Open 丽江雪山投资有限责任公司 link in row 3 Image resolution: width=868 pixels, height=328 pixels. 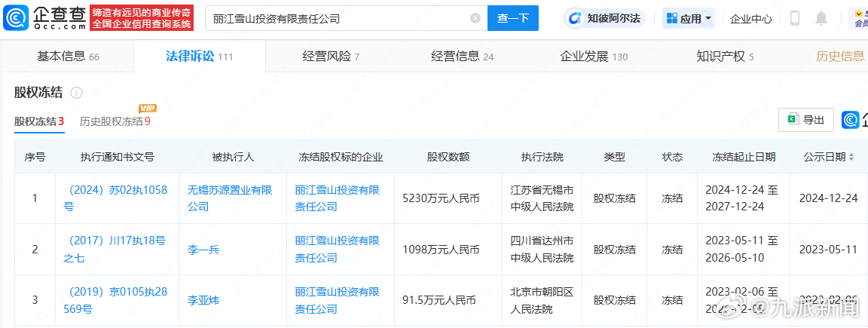(x=337, y=300)
